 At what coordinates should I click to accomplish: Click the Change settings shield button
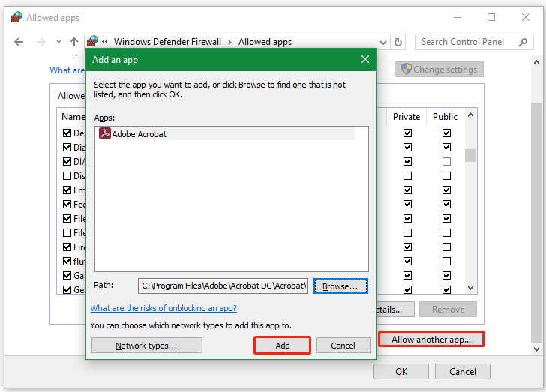pyautogui.click(x=439, y=69)
